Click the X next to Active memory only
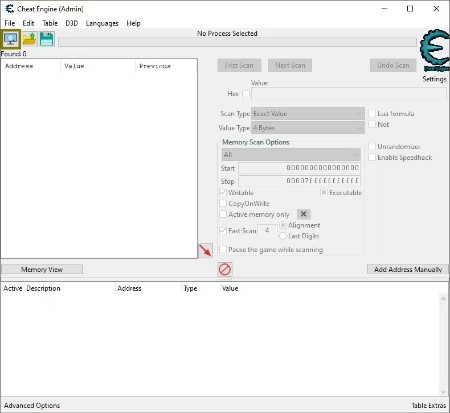450x413 pixels. click(x=303, y=214)
